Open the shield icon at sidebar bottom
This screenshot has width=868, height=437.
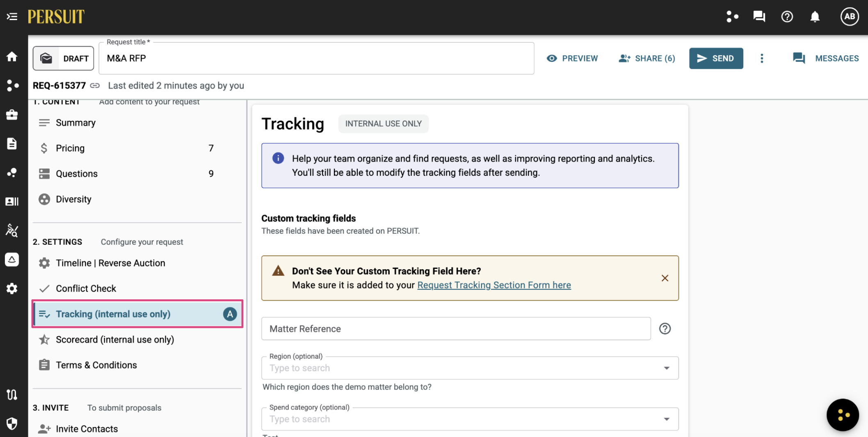tap(12, 423)
